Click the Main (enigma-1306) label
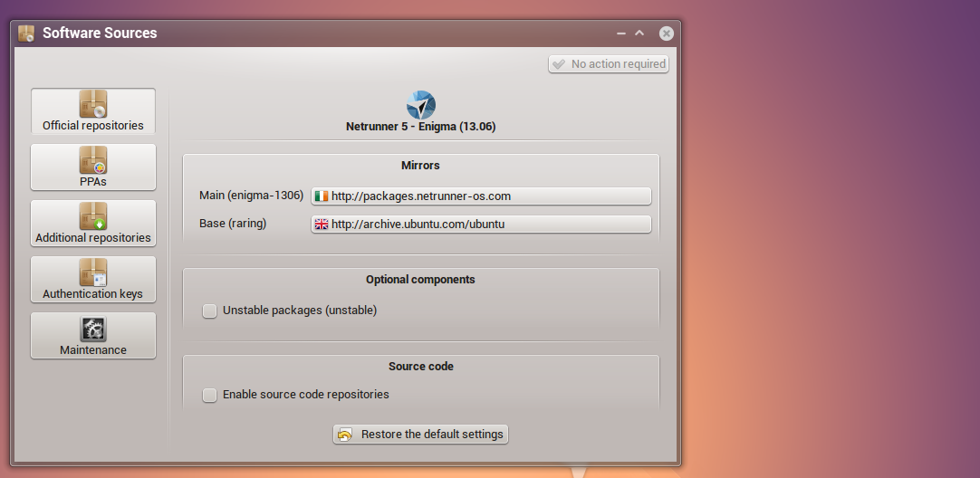980x478 pixels. pyautogui.click(x=251, y=196)
